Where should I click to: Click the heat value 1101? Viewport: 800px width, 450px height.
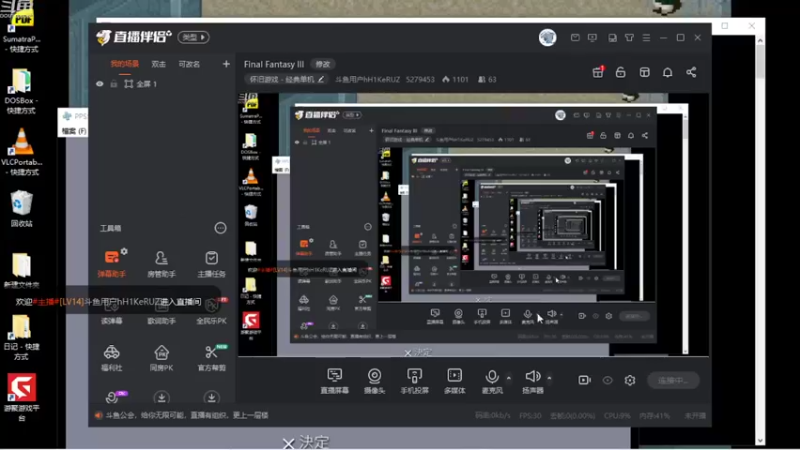(x=456, y=80)
